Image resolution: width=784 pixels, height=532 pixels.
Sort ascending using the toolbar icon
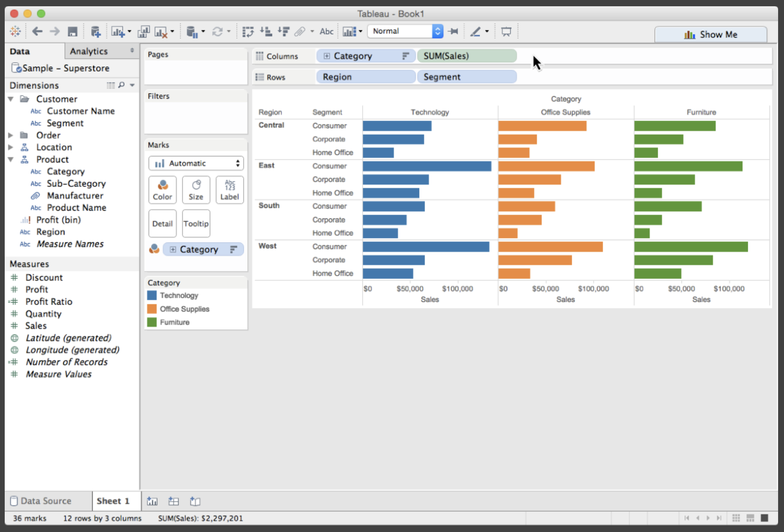coord(266,31)
